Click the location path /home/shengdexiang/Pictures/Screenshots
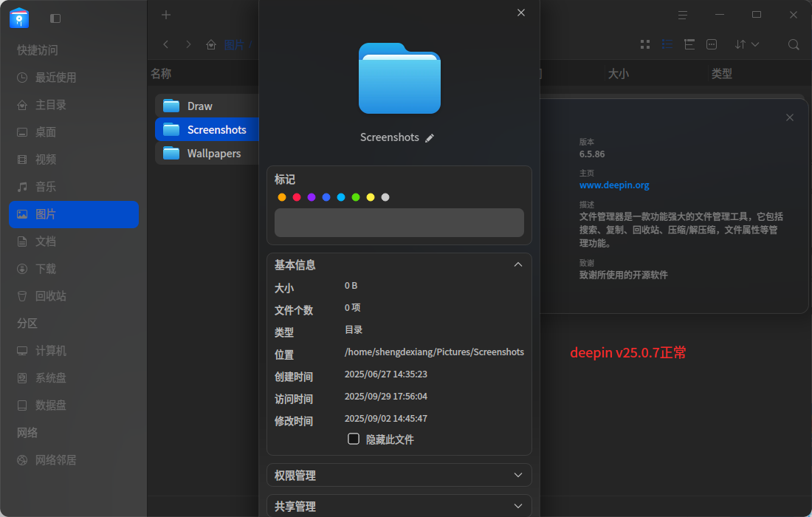Screen dimensions: 812x517 coord(435,352)
